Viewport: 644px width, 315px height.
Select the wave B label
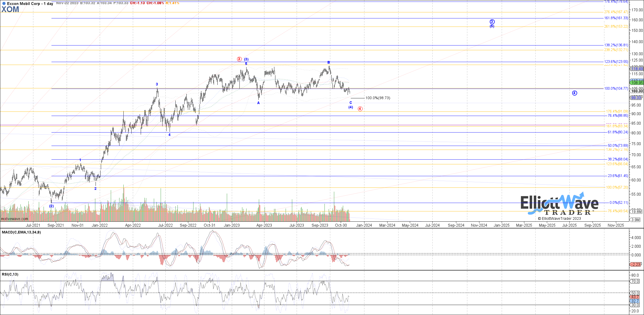328,62
